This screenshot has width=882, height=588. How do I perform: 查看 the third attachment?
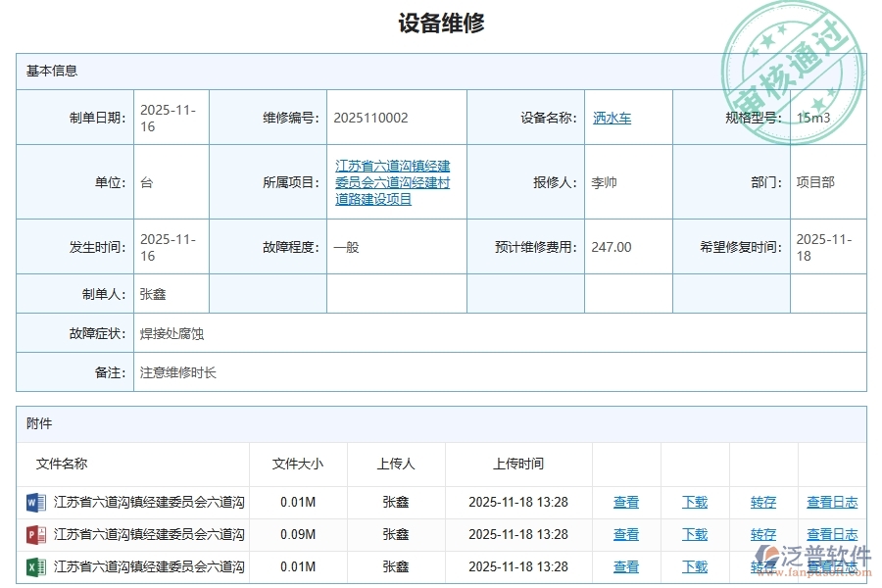pos(626,566)
